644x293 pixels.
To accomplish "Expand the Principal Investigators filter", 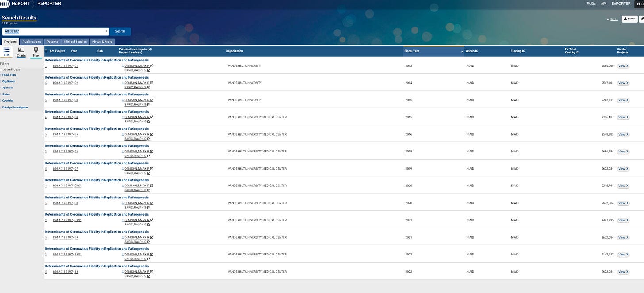I will (x=15, y=107).
